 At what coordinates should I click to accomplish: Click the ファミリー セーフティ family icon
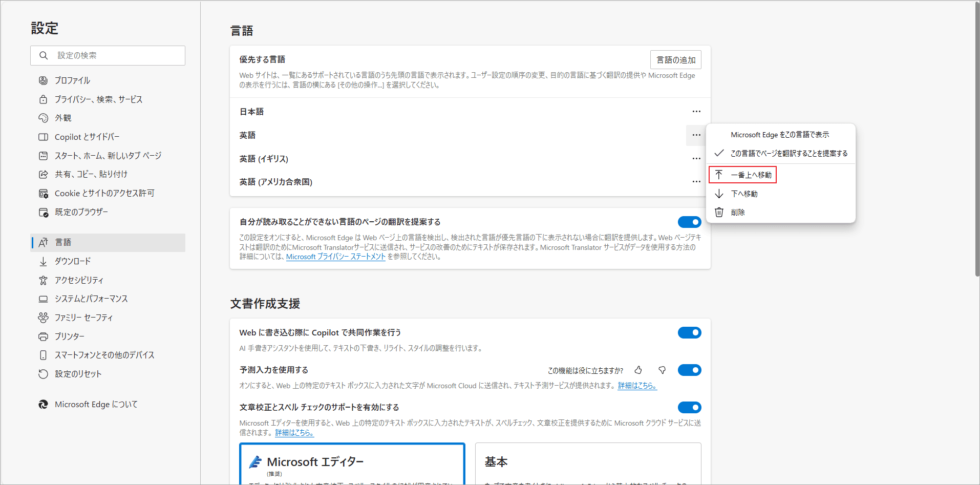(x=44, y=318)
